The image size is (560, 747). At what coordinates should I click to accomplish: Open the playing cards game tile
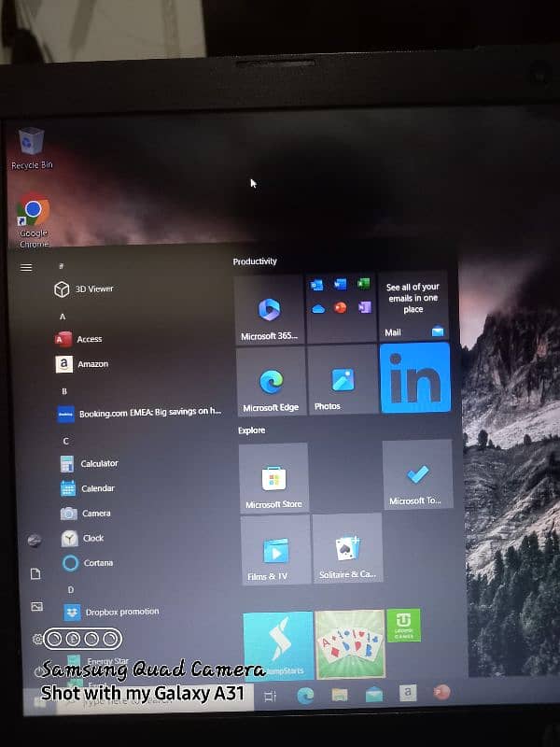click(350, 643)
